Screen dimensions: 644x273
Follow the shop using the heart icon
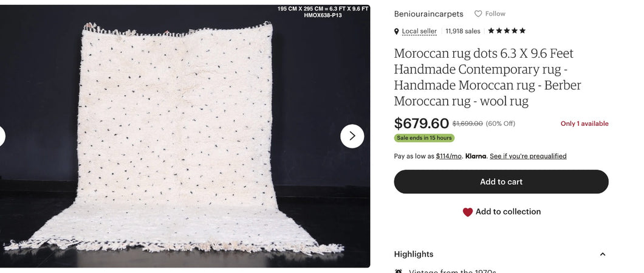point(478,14)
